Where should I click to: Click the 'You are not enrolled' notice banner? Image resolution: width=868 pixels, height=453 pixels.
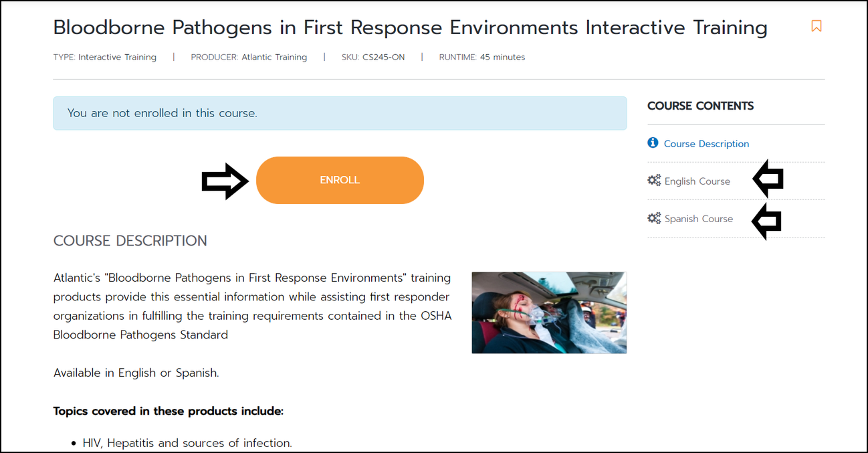pos(340,113)
